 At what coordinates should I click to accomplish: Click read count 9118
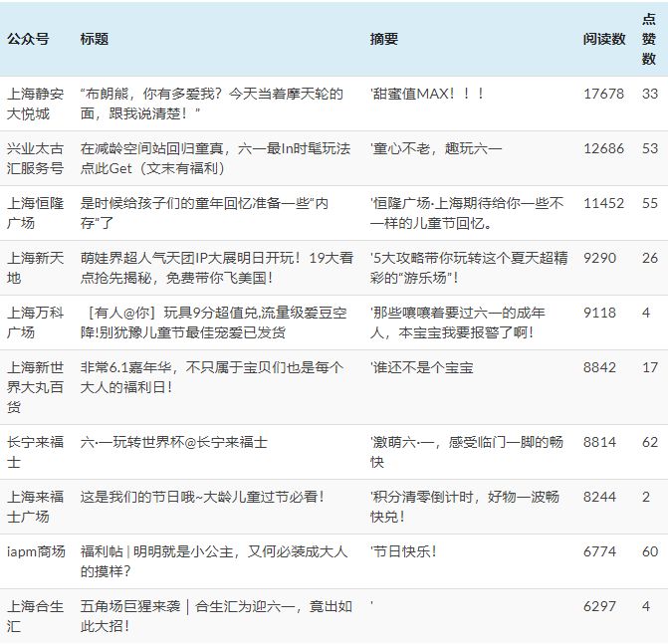point(600,313)
